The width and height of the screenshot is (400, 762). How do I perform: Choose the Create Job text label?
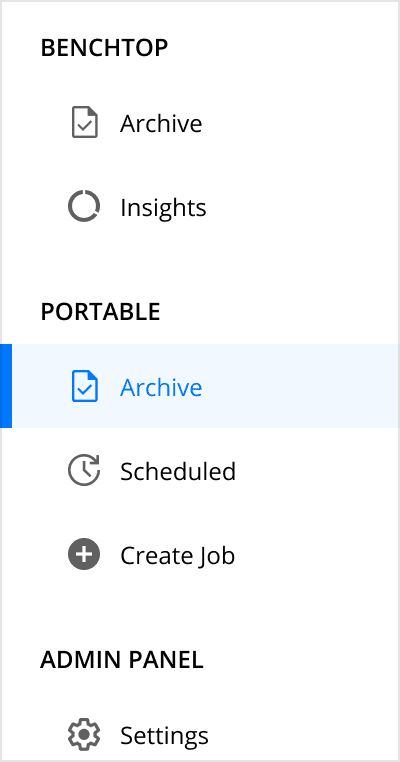point(177,555)
